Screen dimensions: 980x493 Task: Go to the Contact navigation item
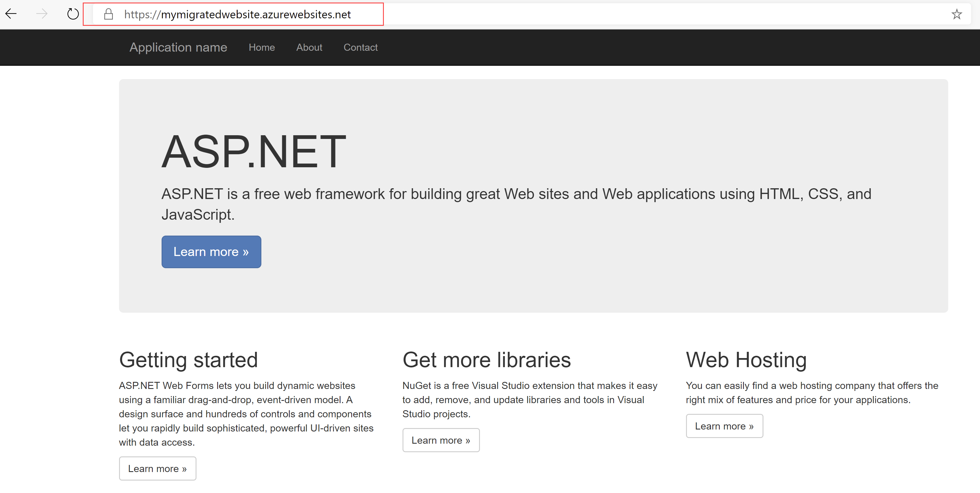click(361, 47)
